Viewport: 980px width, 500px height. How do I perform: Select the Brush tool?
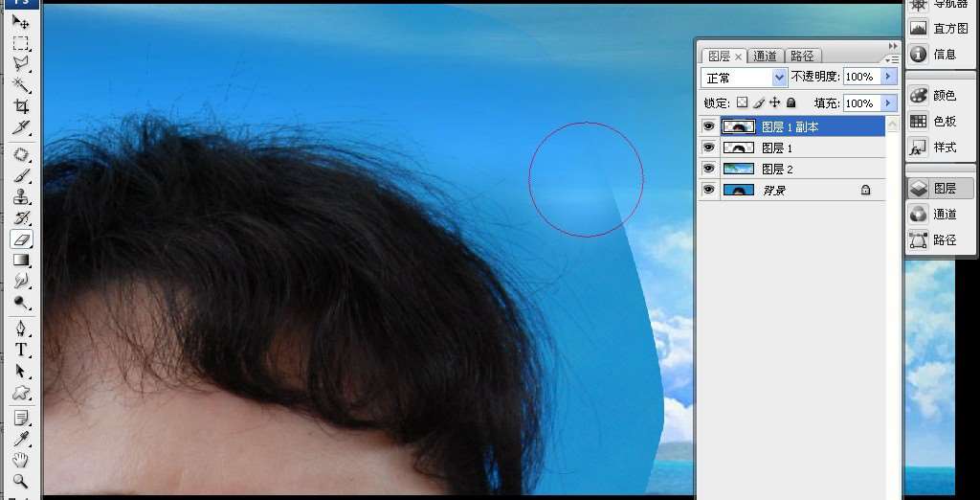21,176
